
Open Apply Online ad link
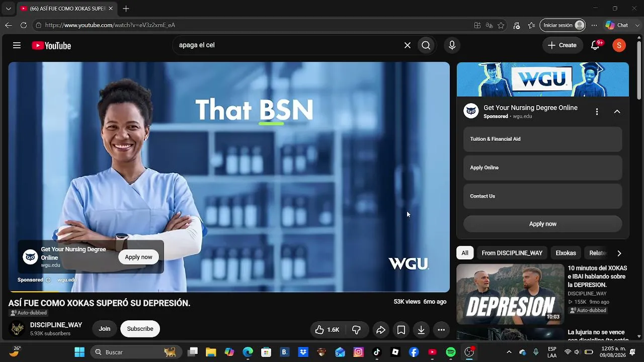click(542, 167)
